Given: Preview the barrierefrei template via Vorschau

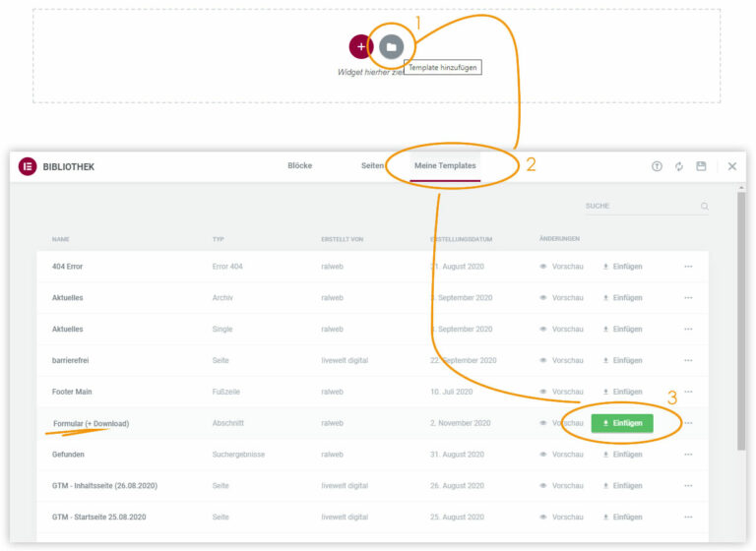Looking at the screenshot, I should pos(561,360).
